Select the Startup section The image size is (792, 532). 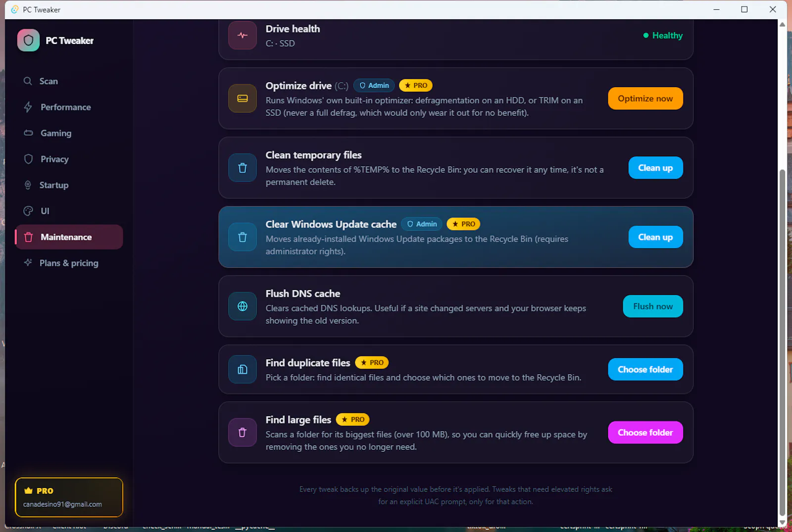click(69, 185)
